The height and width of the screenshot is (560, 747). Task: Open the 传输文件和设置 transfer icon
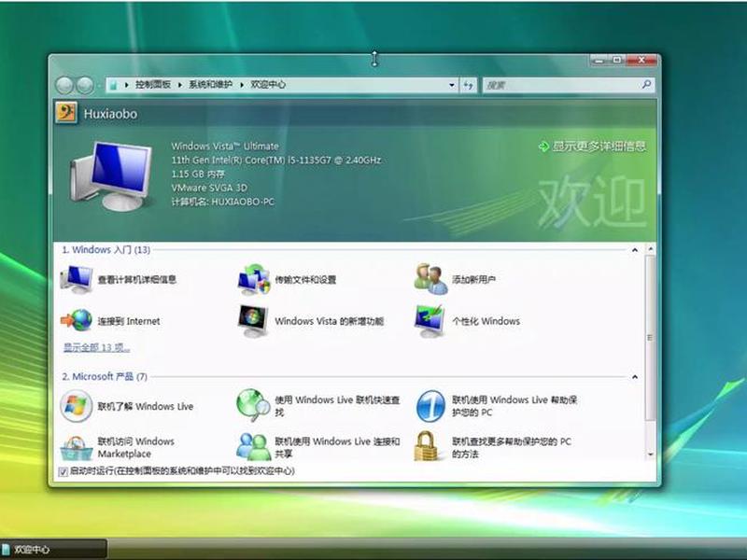coord(253,279)
